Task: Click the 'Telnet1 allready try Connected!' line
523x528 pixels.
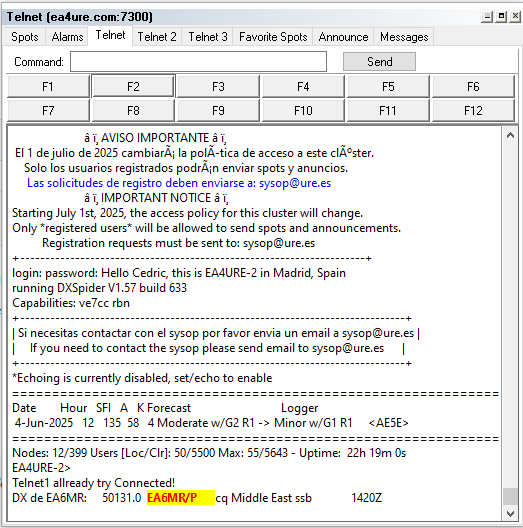Action: click(94, 483)
